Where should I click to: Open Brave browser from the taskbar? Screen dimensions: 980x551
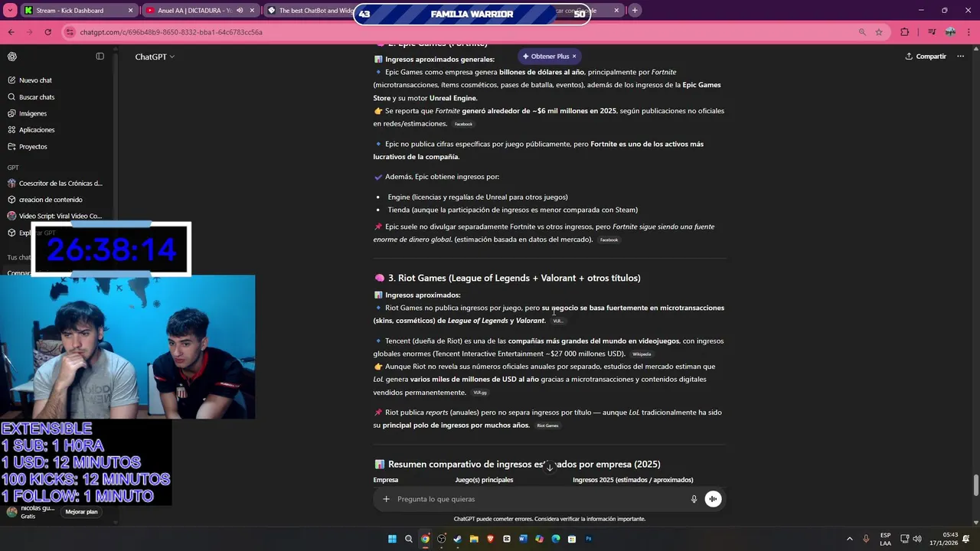coord(490,539)
